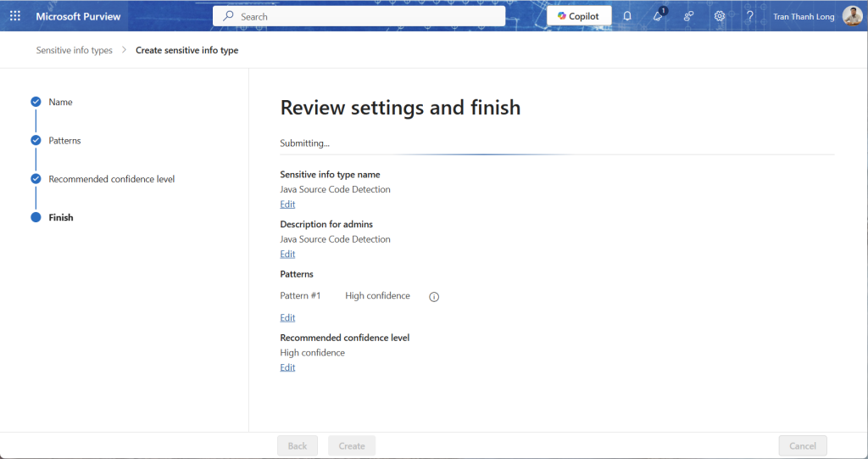Go back to Sensitive info types breadcrumb

coord(74,50)
